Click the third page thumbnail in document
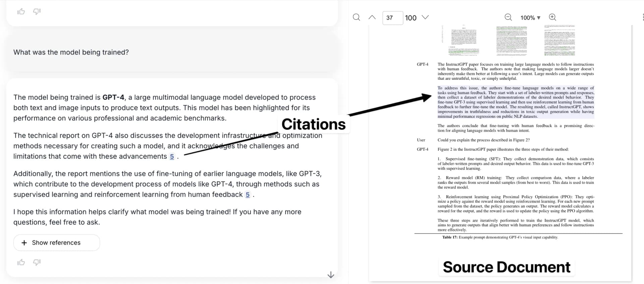Image resolution: width=644 pixels, height=284 pixels. 559,41
